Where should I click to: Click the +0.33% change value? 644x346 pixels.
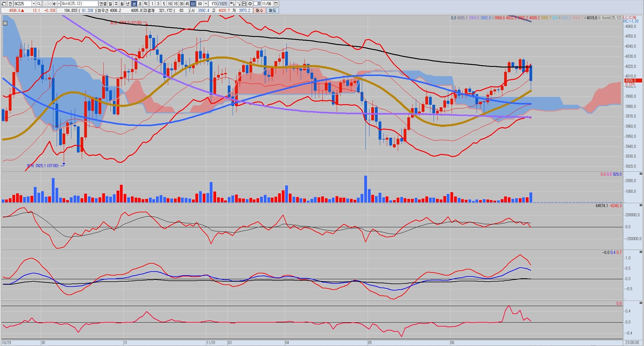tap(50, 10)
